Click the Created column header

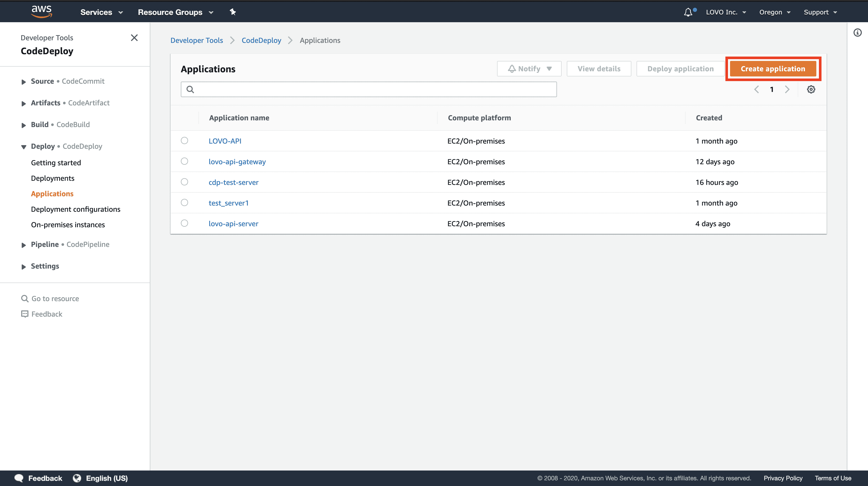pos(709,118)
